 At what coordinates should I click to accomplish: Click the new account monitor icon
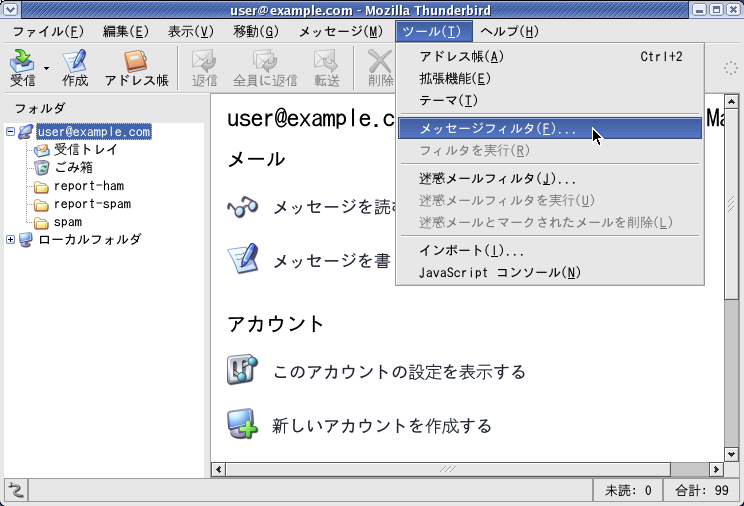pyautogui.click(x=242, y=423)
